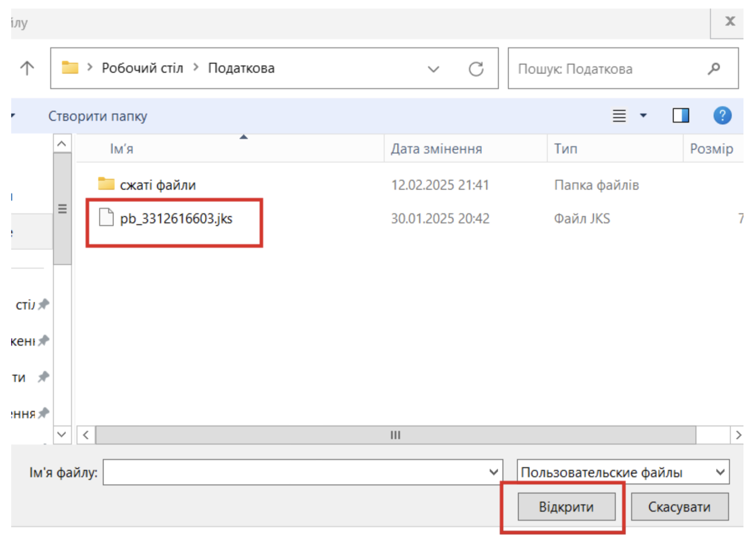Select the pb_3312616603.jks file
Screen dimensions: 756x543
(176, 218)
